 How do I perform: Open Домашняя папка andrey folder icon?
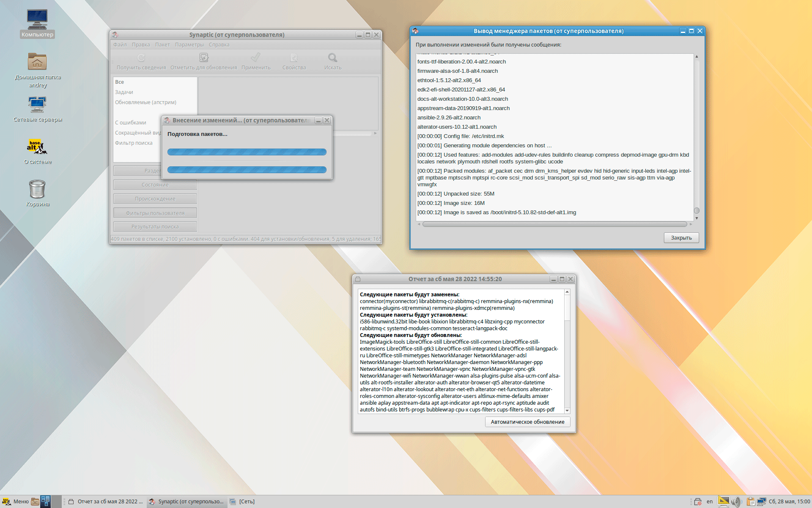tap(37, 62)
